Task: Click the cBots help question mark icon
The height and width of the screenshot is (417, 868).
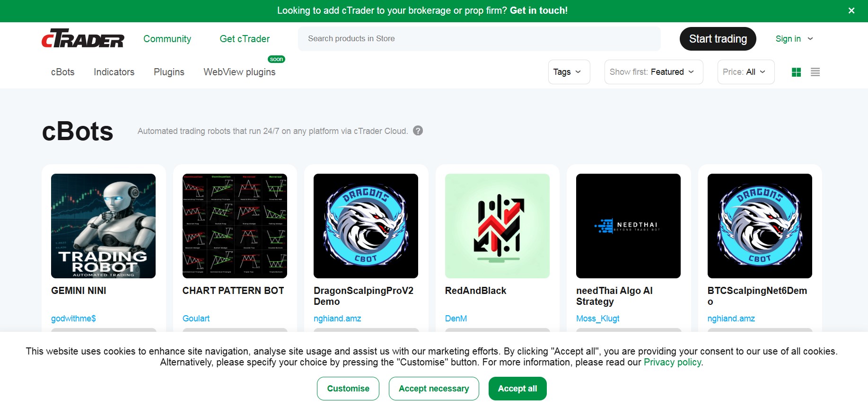Action: click(418, 131)
